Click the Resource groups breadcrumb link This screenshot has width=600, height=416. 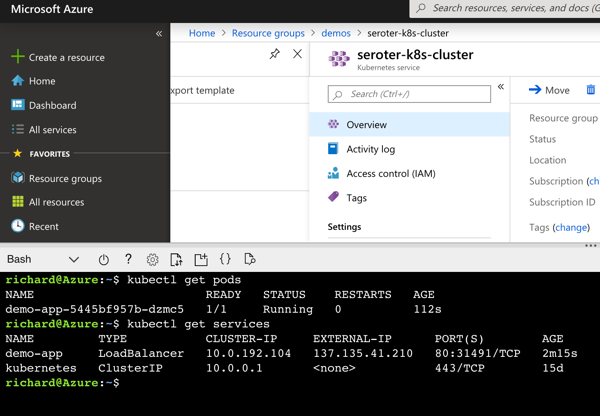pos(268,33)
